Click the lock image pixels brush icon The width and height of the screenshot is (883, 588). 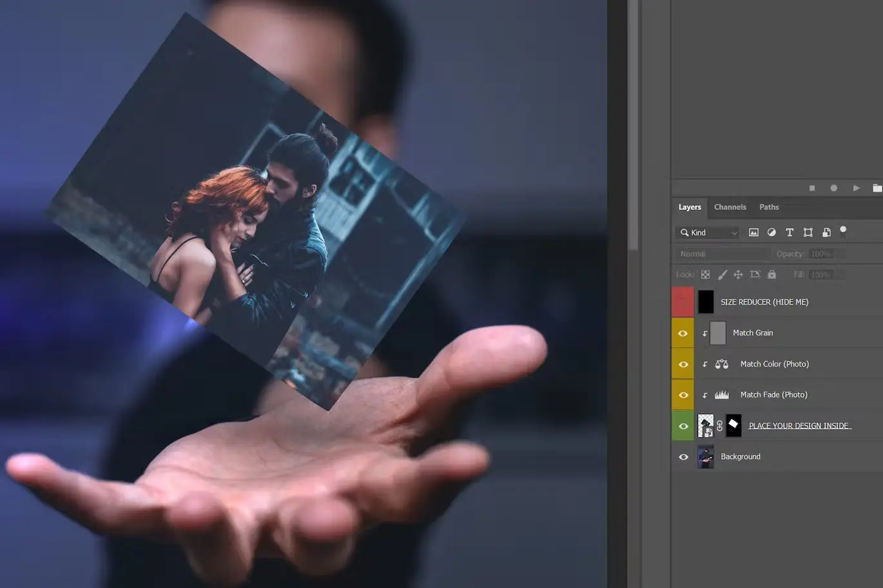(722, 274)
